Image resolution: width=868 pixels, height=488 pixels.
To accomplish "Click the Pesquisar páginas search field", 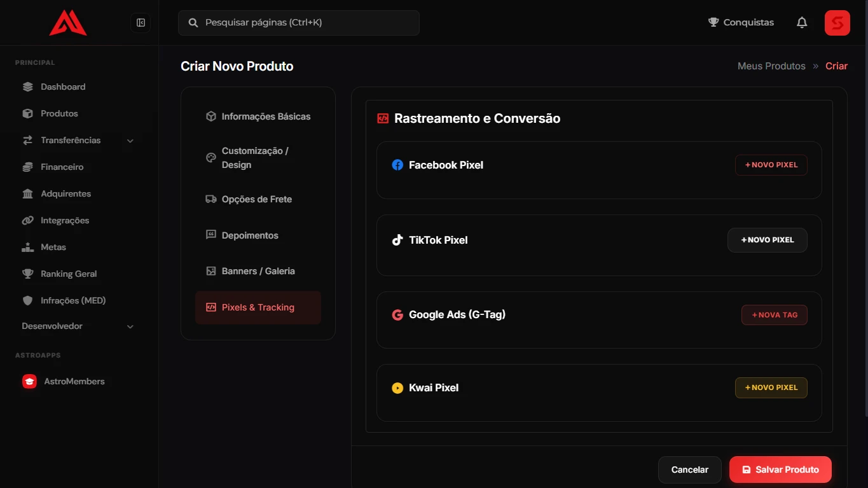I will (x=299, y=23).
